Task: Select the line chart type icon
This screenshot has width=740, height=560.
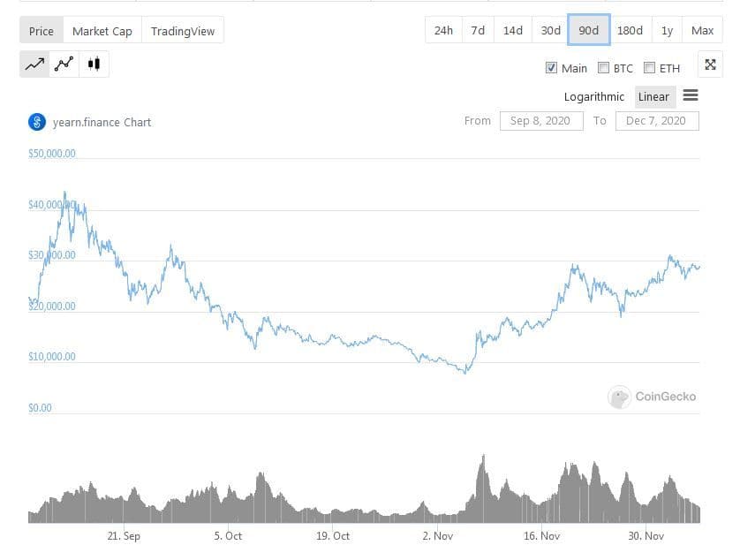Action: point(34,64)
